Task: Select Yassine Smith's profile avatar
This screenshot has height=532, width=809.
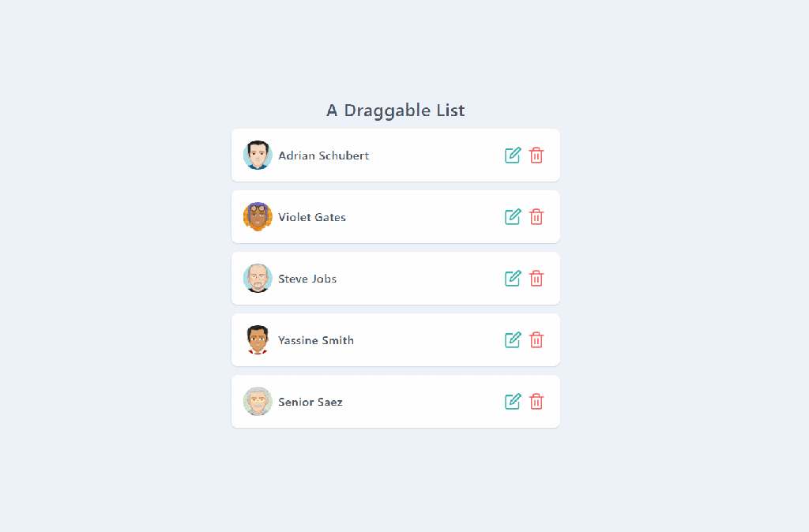Action: click(x=258, y=340)
